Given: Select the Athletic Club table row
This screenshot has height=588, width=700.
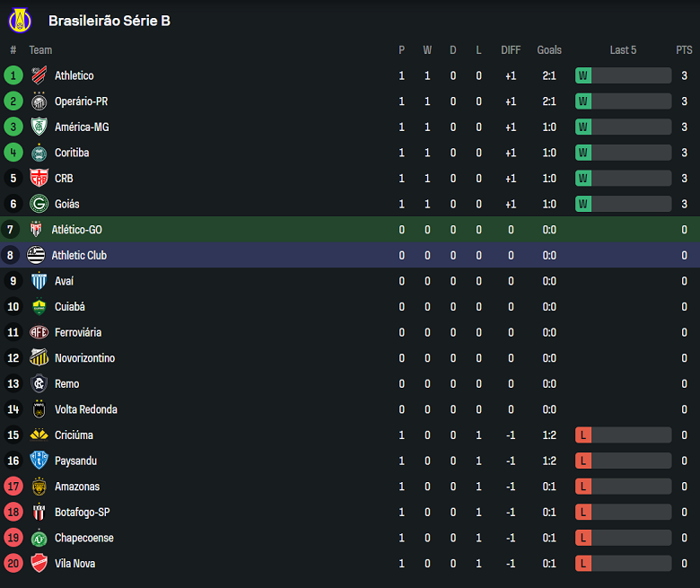Looking at the screenshot, I should (350, 255).
